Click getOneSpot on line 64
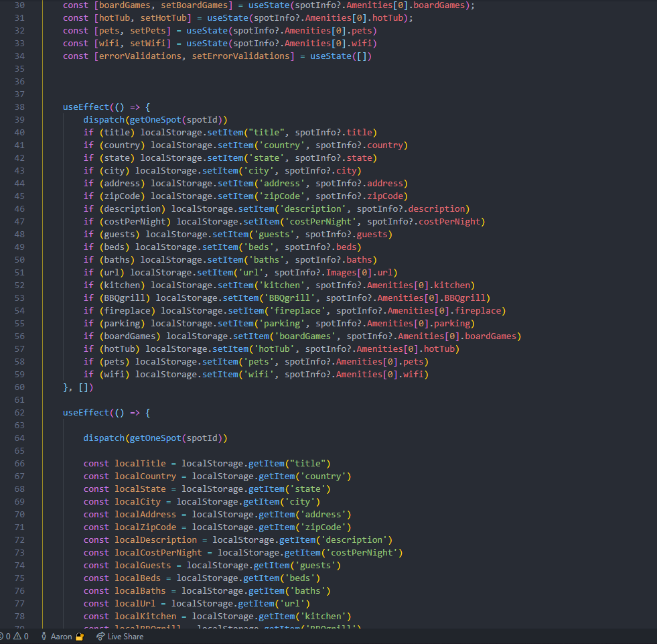Viewport: 657px width, 644px height. [155, 438]
